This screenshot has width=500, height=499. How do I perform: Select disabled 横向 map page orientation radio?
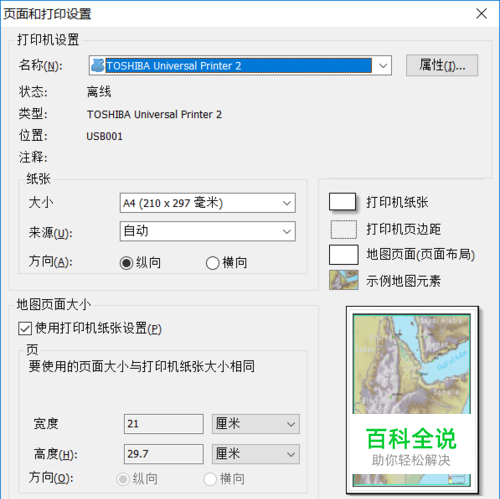210,479
